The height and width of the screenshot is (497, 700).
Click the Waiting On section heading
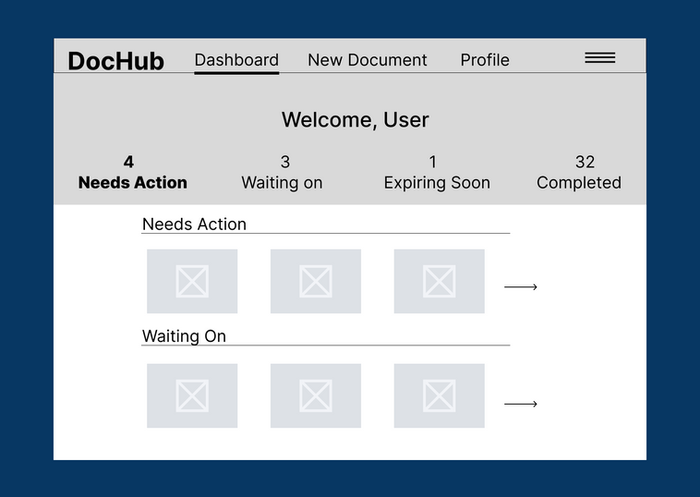[184, 336]
